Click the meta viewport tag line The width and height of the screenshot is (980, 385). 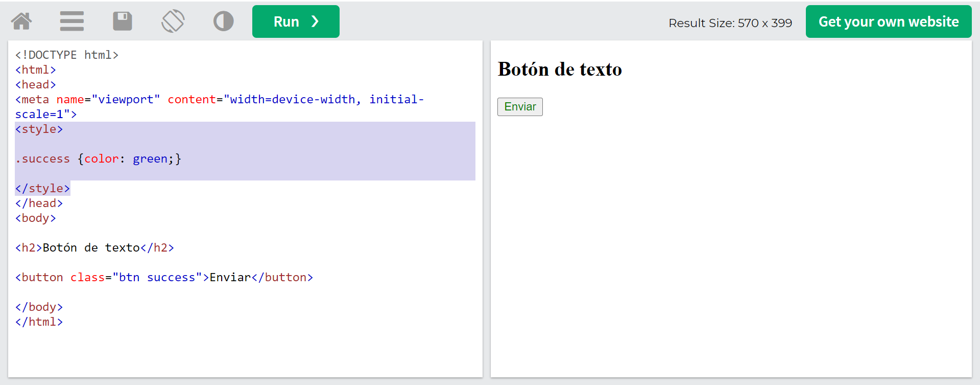click(220, 100)
